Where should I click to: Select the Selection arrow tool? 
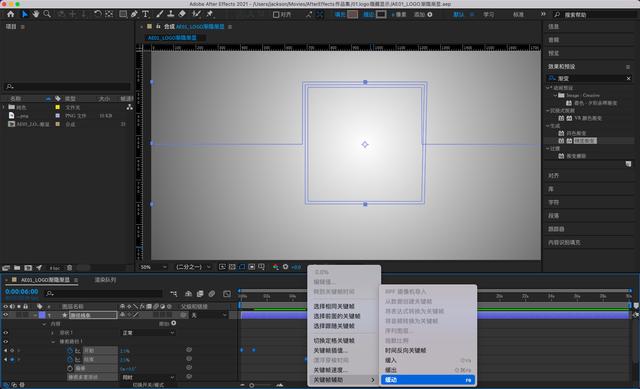(24, 14)
